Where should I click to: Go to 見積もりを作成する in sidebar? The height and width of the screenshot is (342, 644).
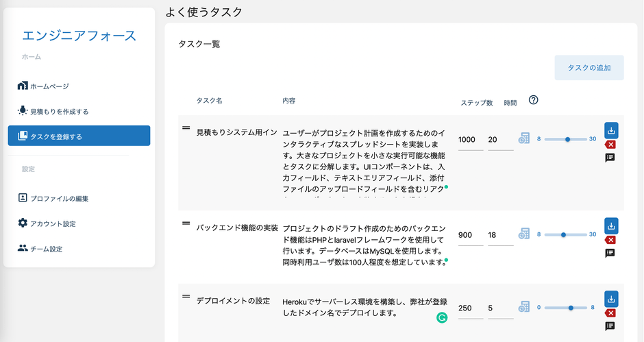point(59,111)
